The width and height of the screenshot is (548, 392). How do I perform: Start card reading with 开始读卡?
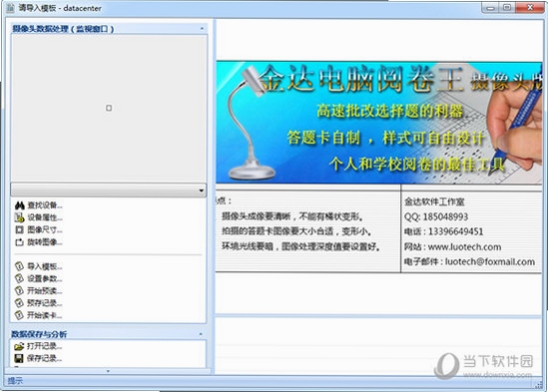click(x=39, y=315)
